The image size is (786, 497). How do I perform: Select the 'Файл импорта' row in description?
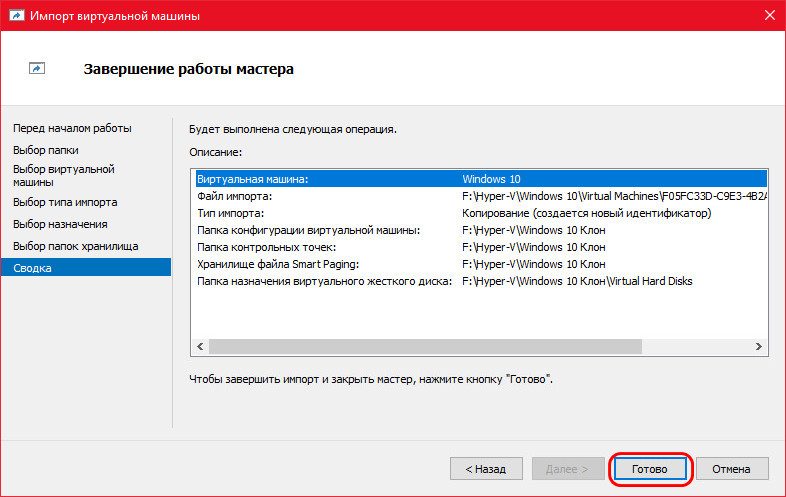coord(481,196)
